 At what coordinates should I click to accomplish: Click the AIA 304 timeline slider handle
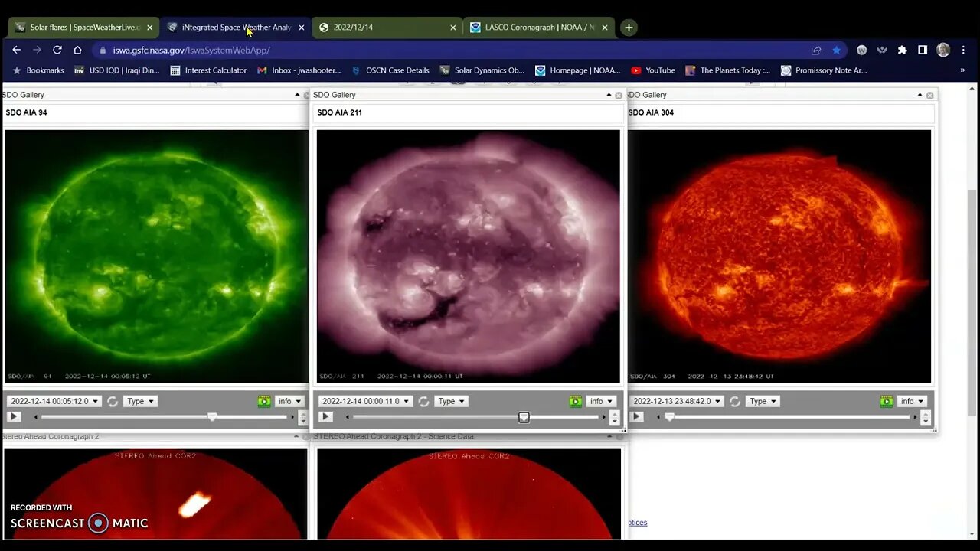tap(669, 417)
